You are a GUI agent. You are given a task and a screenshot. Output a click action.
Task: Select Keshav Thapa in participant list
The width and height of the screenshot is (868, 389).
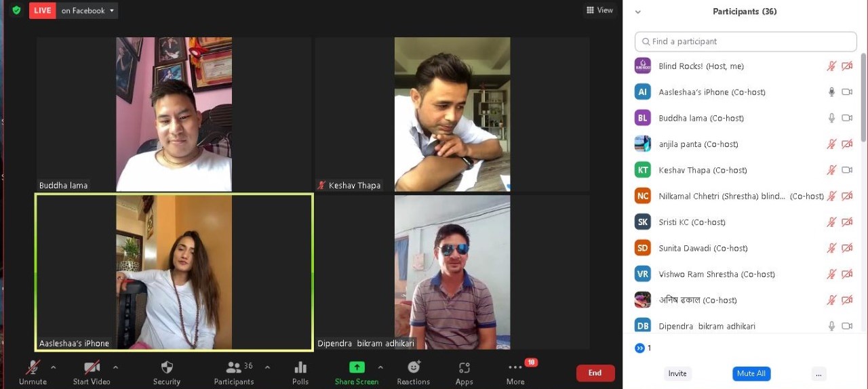tap(703, 170)
